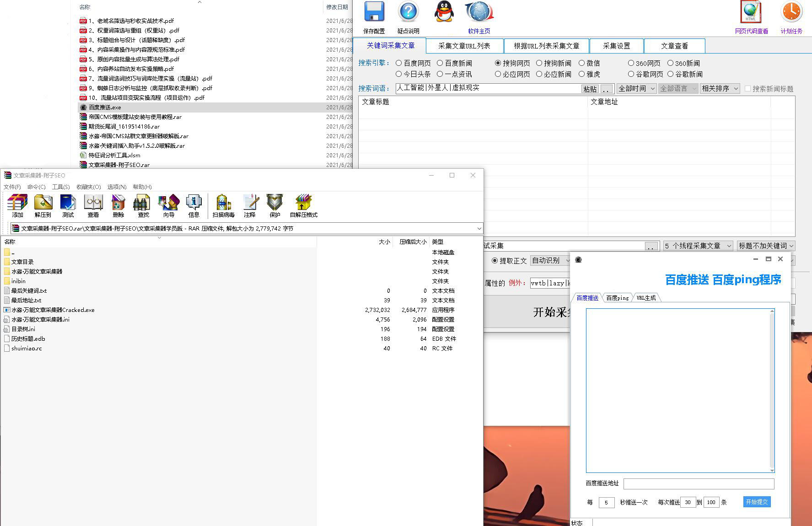812x526 pixels.
Task: Click 搜索词语 input field
Action: [488, 88]
